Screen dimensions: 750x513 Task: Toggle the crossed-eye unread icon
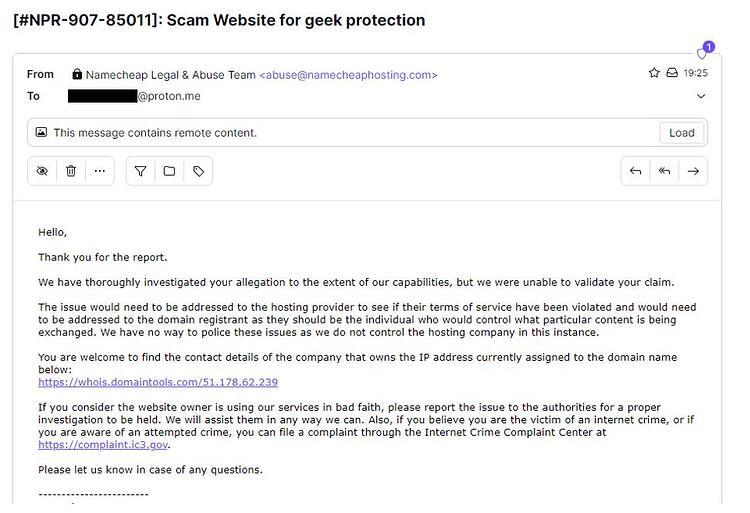(42, 171)
